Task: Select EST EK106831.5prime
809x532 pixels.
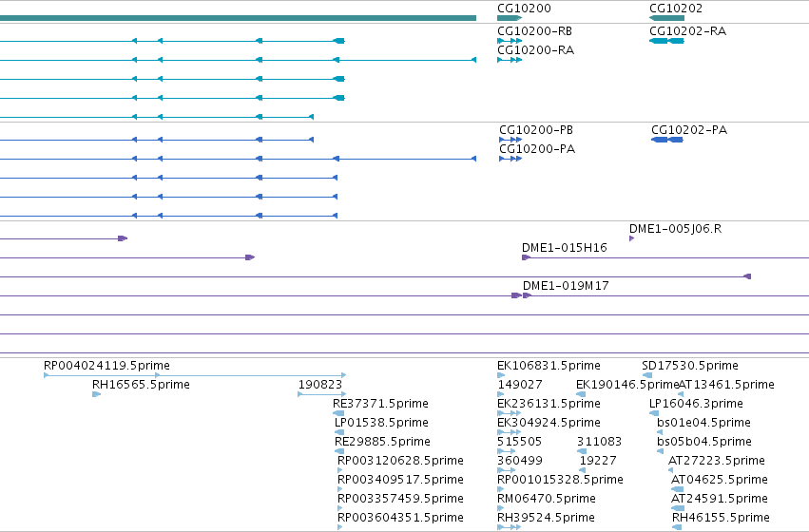Action: point(549,366)
